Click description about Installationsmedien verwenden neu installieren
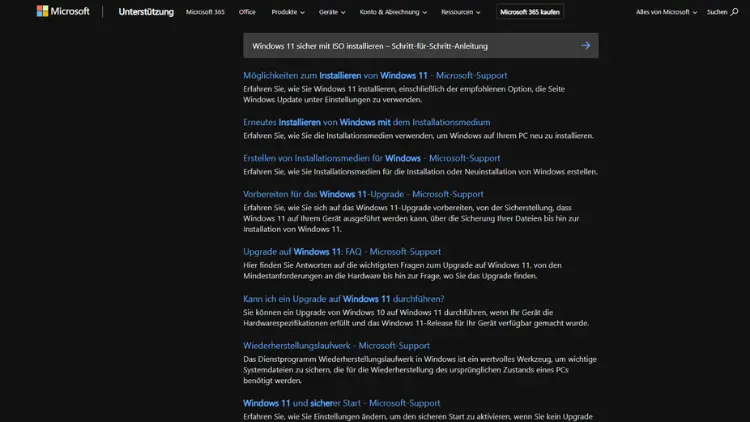This screenshot has width=750, height=422. (x=418, y=135)
